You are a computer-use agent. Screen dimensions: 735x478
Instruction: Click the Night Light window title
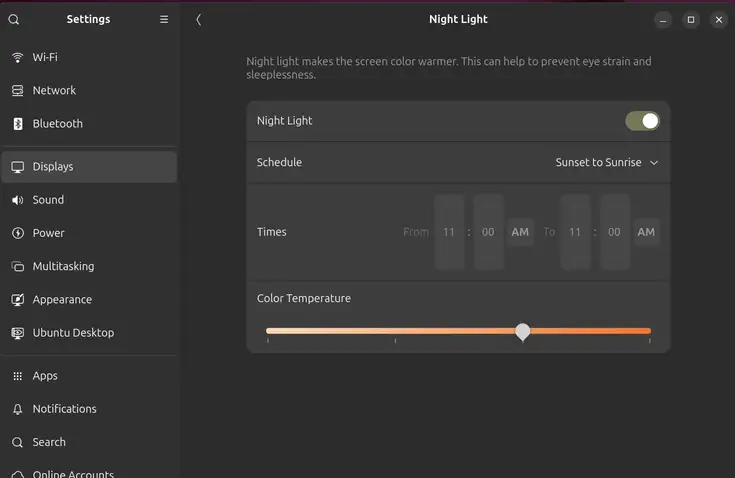[x=458, y=19]
